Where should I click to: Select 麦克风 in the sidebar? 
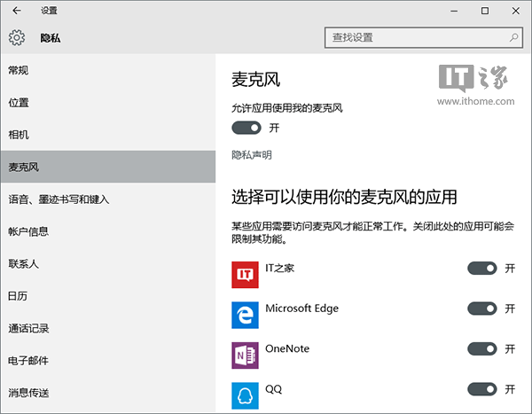[x=108, y=167]
